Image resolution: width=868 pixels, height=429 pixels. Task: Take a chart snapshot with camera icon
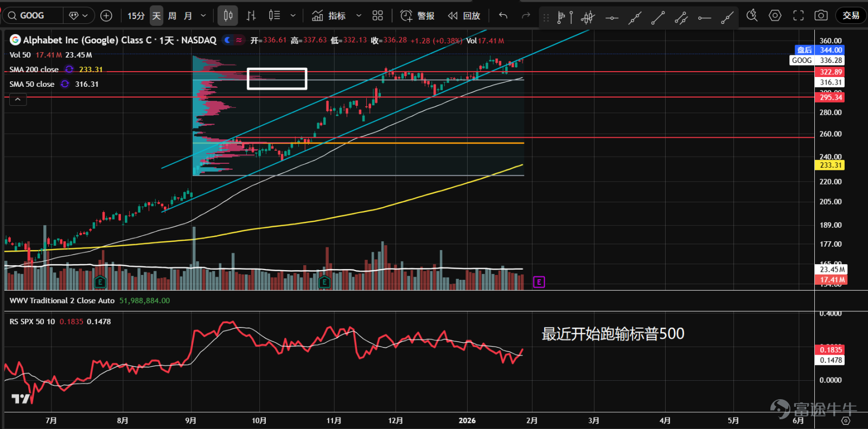(x=821, y=16)
